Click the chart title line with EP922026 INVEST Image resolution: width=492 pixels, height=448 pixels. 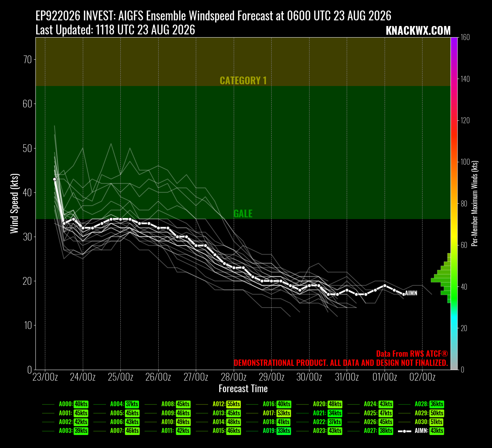[213, 16]
